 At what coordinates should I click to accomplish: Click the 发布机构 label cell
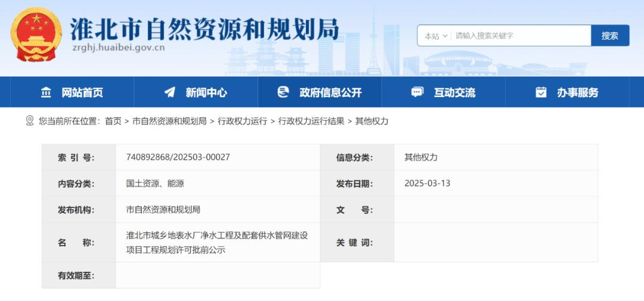coord(79,210)
